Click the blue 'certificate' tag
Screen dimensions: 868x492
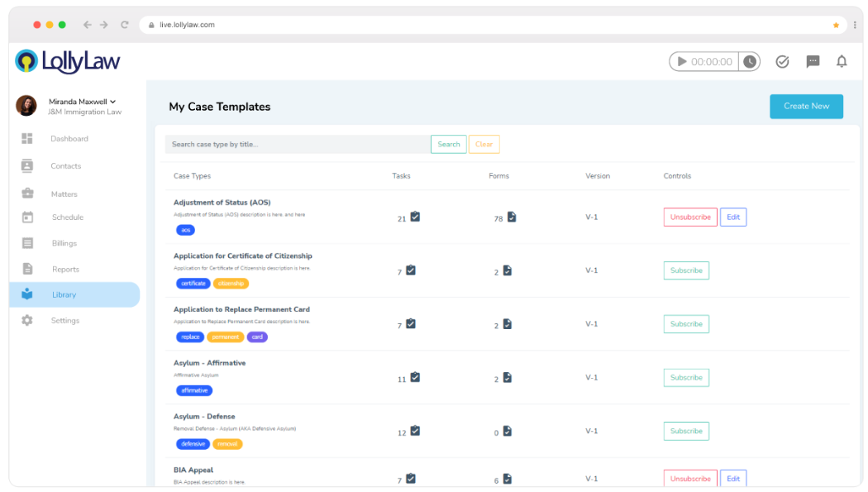(193, 284)
